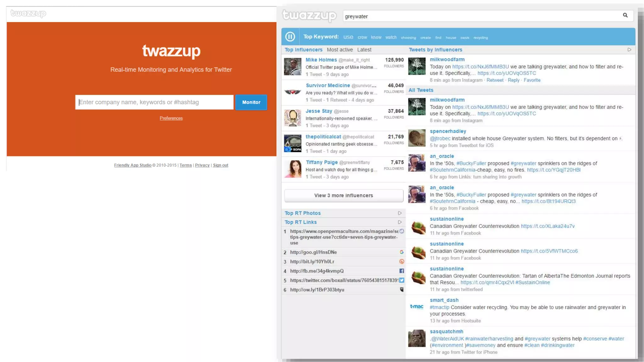This screenshot has height=362, width=644.
Task: Collapse the Top RT Links section
Action: 400,222
